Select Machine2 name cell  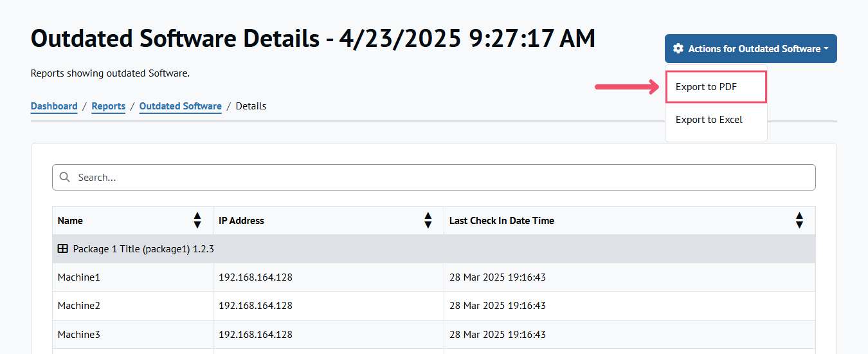tap(132, 306)
